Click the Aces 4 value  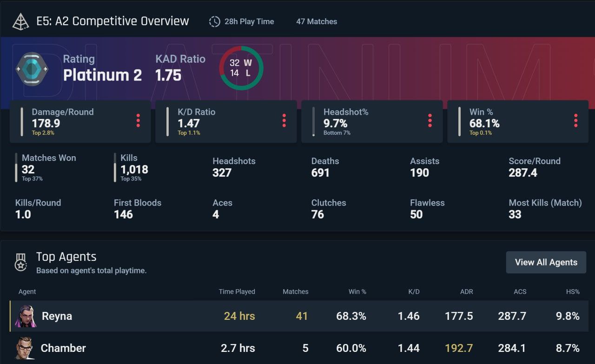point(216,215)
